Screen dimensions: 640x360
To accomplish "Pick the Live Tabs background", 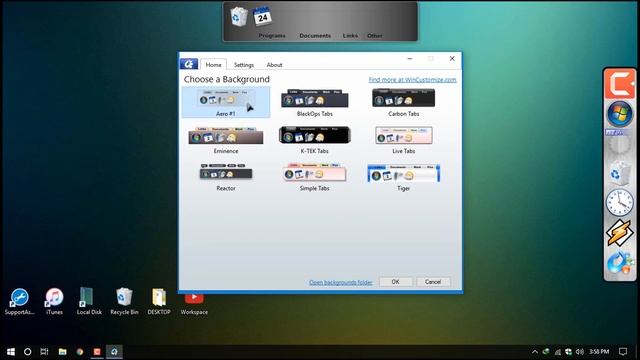I will coord(403,140).
